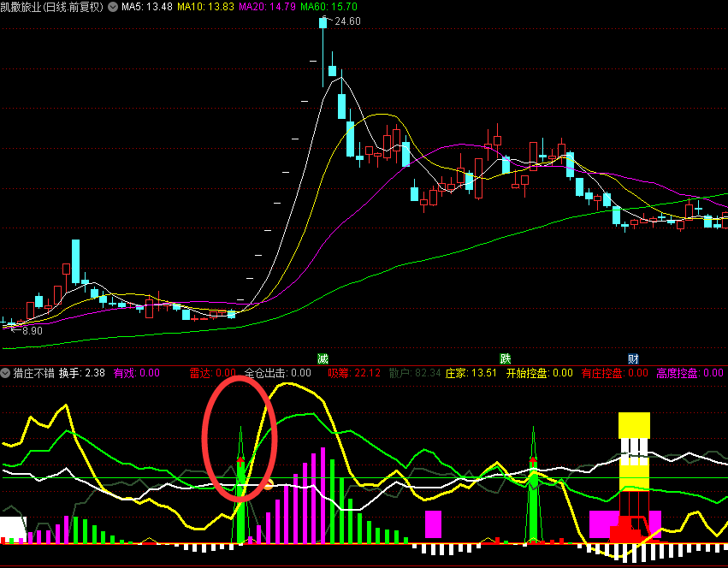This screenshot has width=728, height=568.
Task: Click the 散户: 82.34 value
Action: tap(415, 373)
